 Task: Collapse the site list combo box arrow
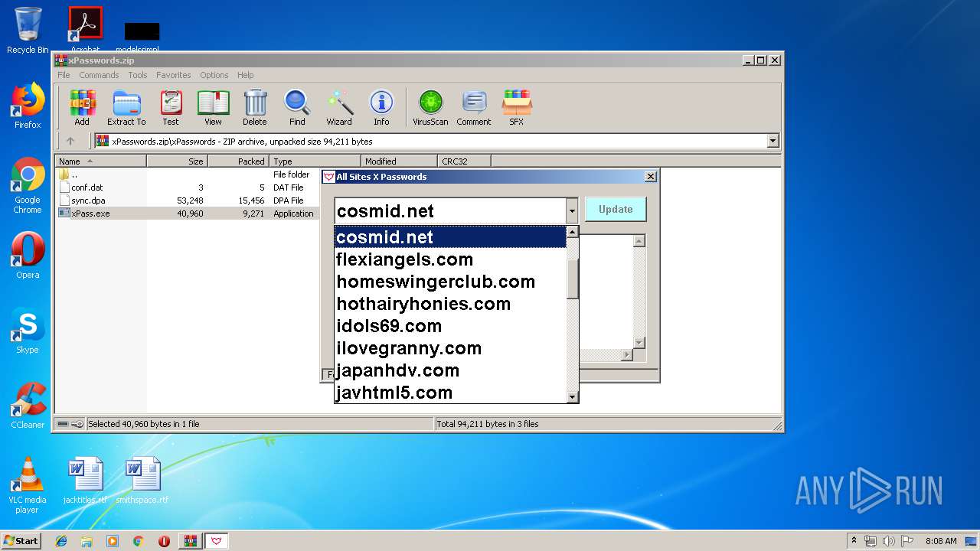pos(572,210)
